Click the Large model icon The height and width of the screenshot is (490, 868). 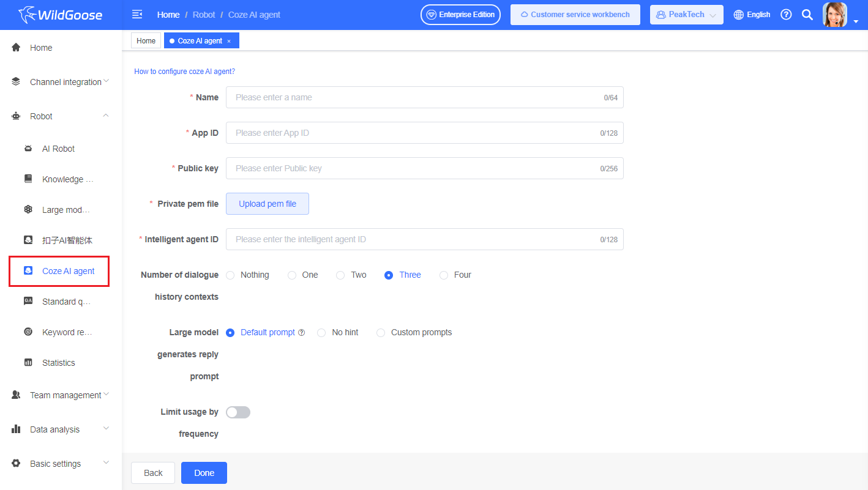28,210
